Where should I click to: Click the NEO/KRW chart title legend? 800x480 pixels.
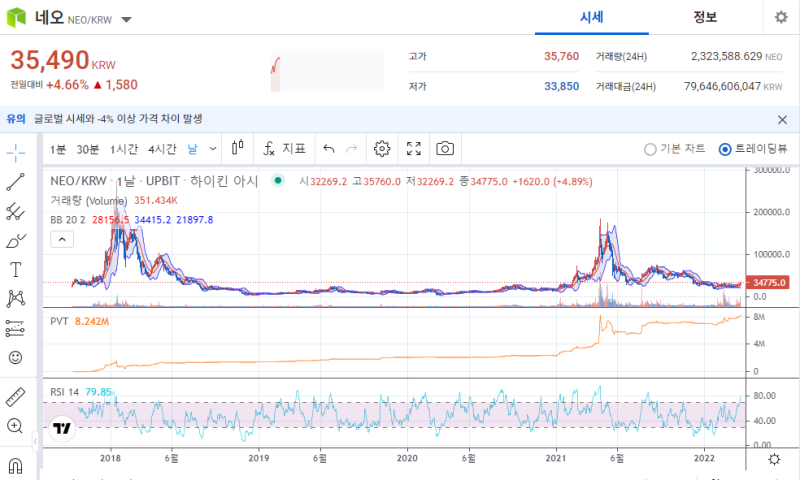coord(154,181)
